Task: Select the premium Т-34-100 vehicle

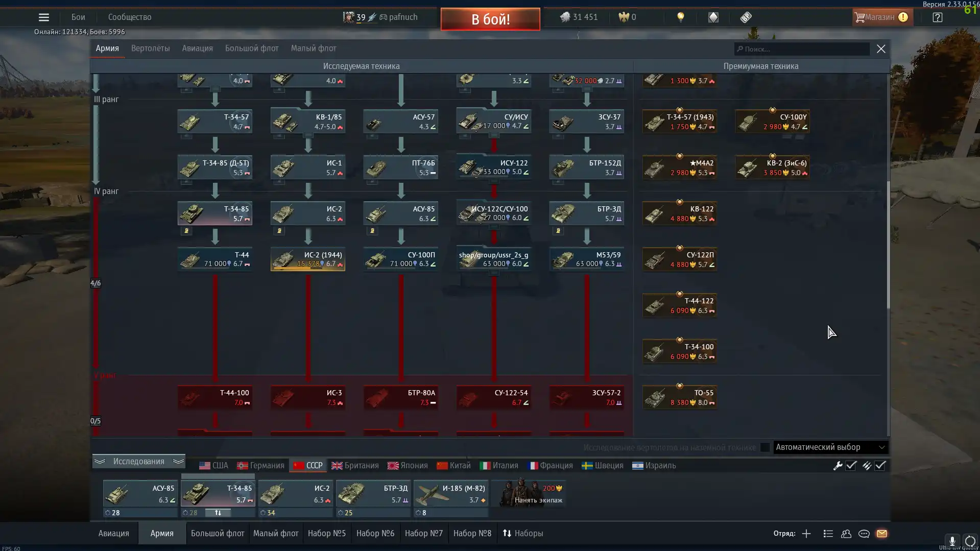Action: (680, 351)
